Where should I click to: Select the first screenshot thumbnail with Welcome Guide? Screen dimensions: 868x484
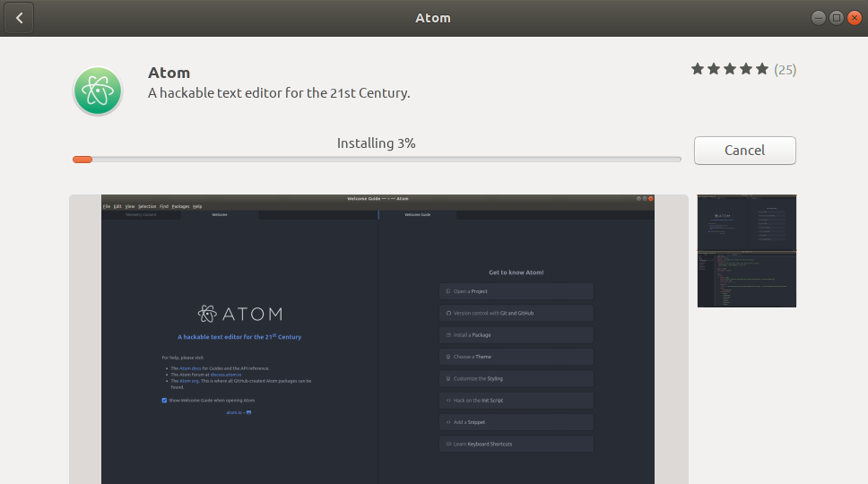[x=746, y=222]
